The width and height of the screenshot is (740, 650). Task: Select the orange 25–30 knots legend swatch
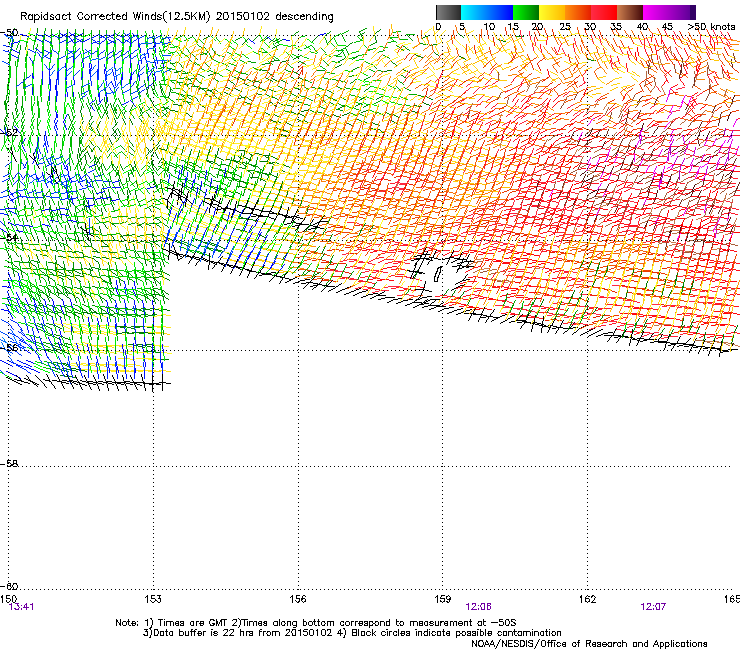coord(578,12)
